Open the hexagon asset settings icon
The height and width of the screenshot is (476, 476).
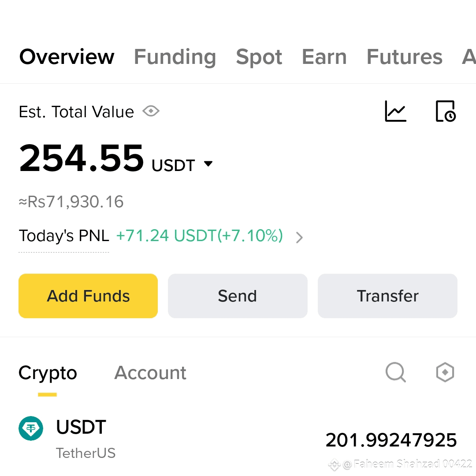tap(445, 372)
